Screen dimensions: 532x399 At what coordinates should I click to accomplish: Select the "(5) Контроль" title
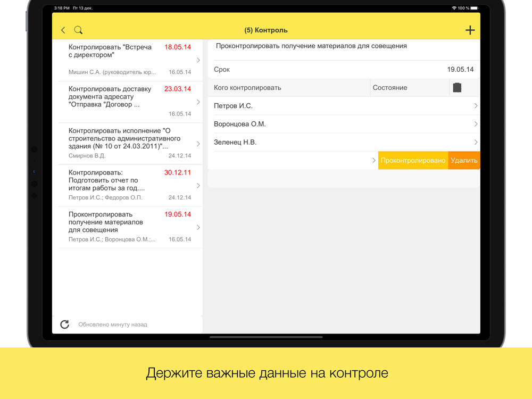266,30
